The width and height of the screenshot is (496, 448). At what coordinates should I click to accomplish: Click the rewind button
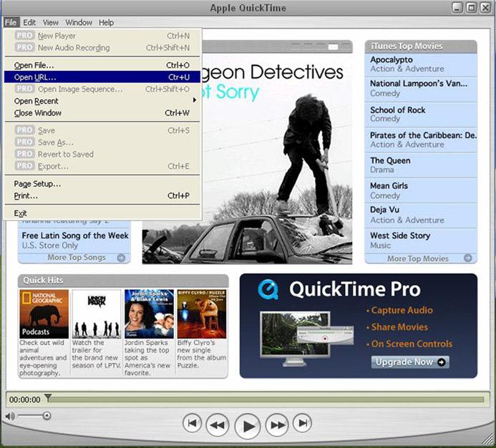pos(218,425)
